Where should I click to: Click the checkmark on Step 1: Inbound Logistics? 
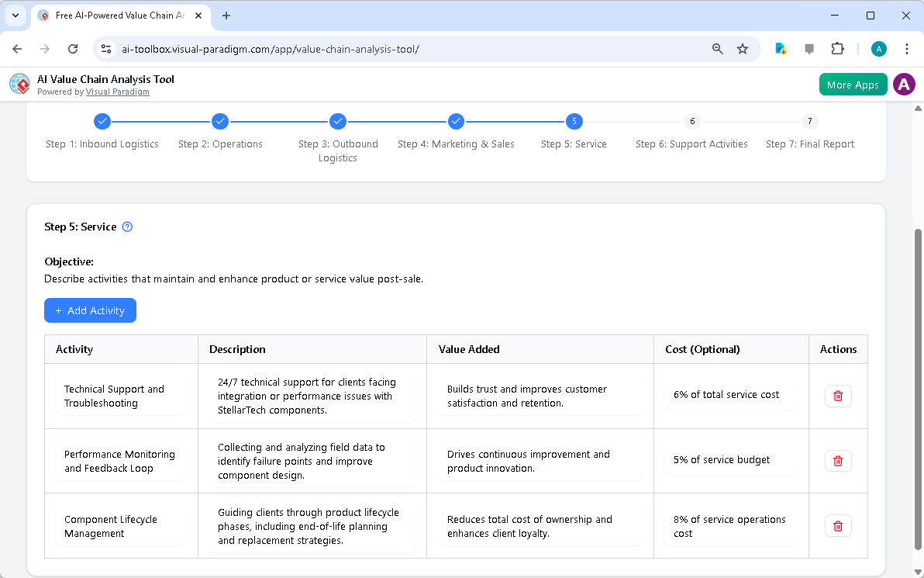tap(102, 121)
